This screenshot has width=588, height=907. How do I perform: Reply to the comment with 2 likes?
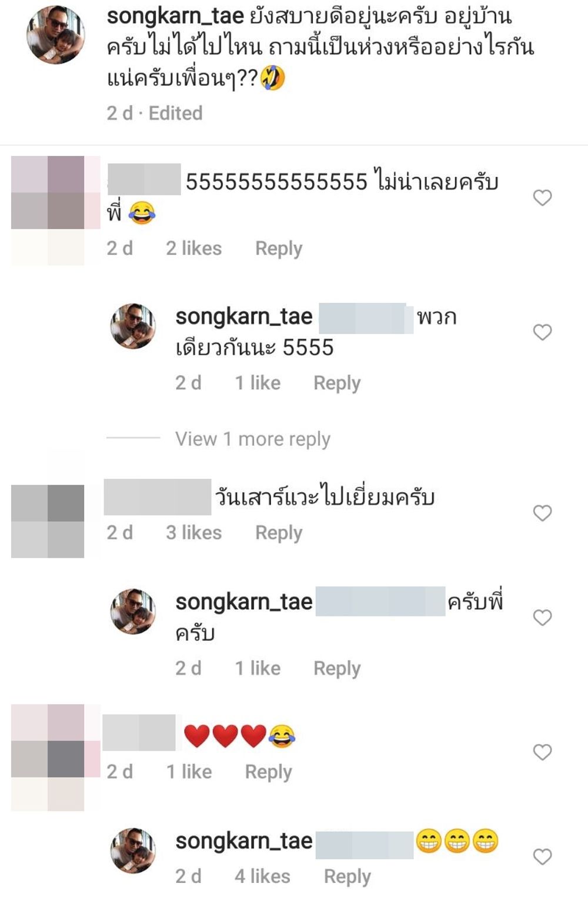[x=279, y=249]
